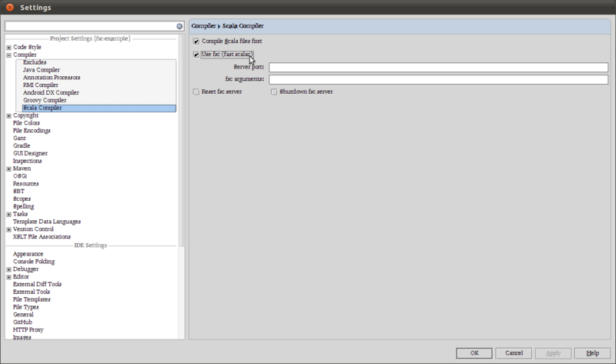Screen dimensions: 616x364
Task: Select the Version Control tree label
Action: [x=33, y=229]
